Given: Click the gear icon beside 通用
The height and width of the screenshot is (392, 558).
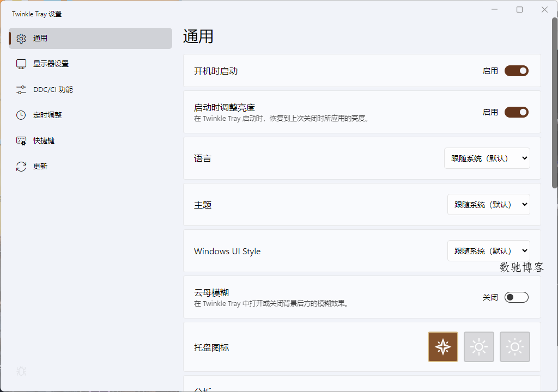Looking at the screenshot, I should point(21,39).
